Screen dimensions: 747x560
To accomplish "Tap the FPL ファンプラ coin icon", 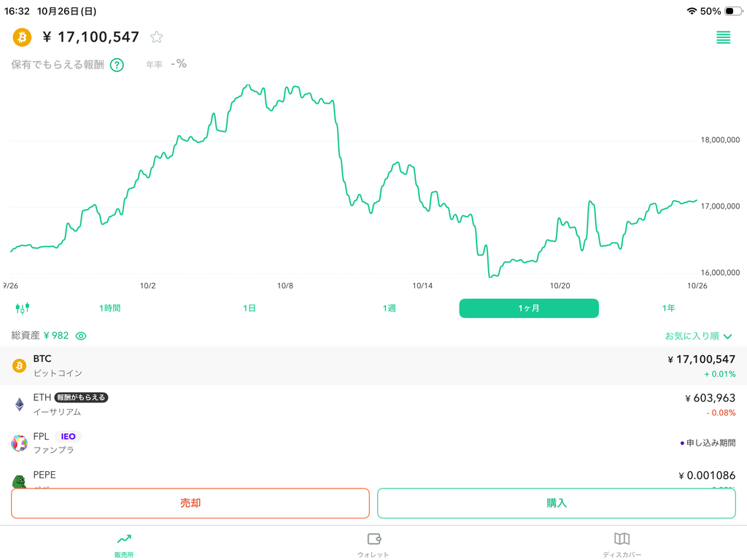I will 20,443.
